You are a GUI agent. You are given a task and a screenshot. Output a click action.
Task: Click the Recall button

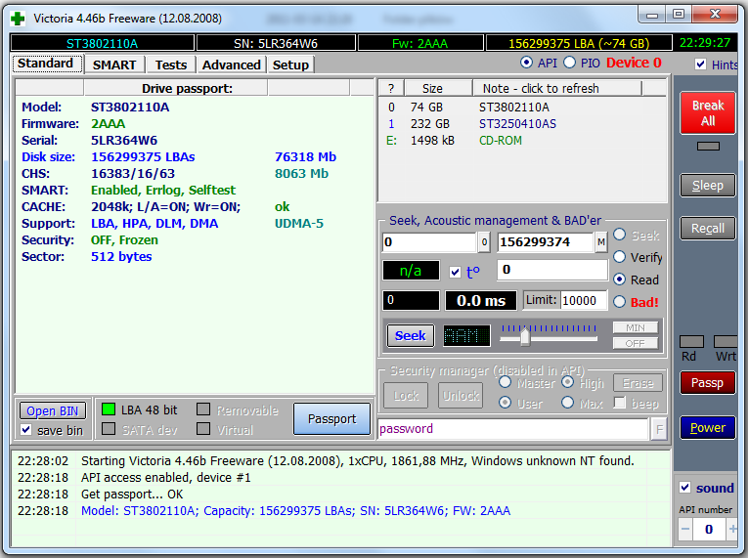708,229
